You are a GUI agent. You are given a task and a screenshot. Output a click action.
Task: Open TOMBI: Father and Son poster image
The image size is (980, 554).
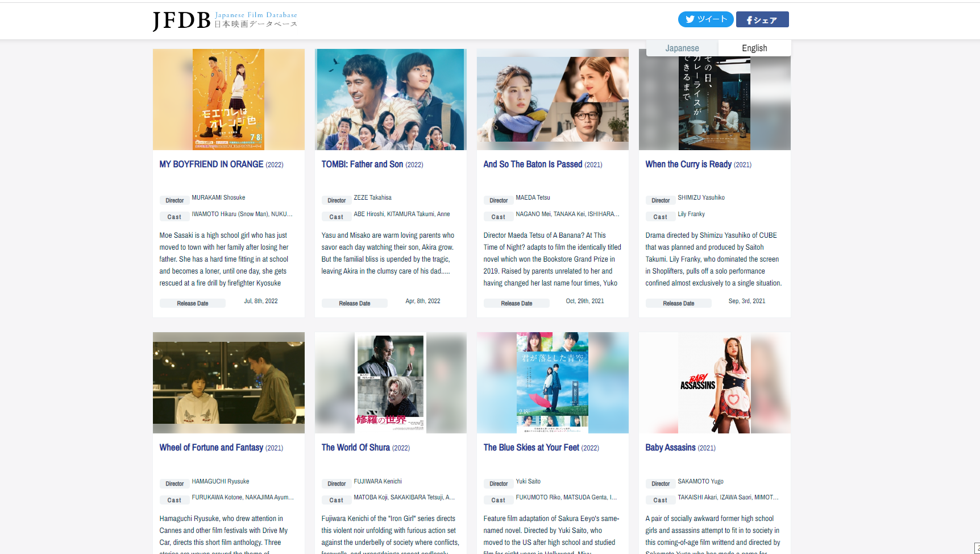pos(391,100)
